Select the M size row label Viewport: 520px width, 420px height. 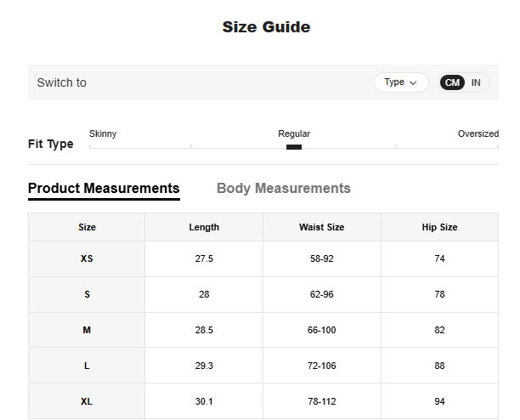87,330
